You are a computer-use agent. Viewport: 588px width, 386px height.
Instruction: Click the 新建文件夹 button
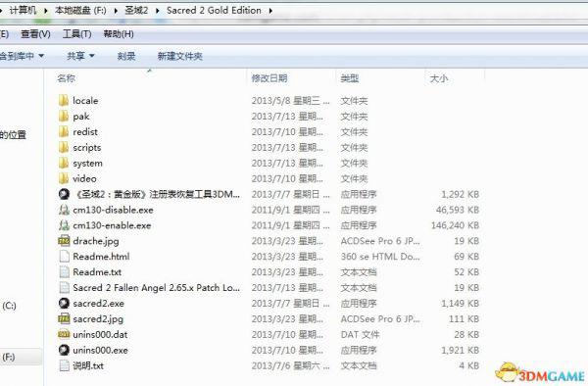tap(180, 56)
